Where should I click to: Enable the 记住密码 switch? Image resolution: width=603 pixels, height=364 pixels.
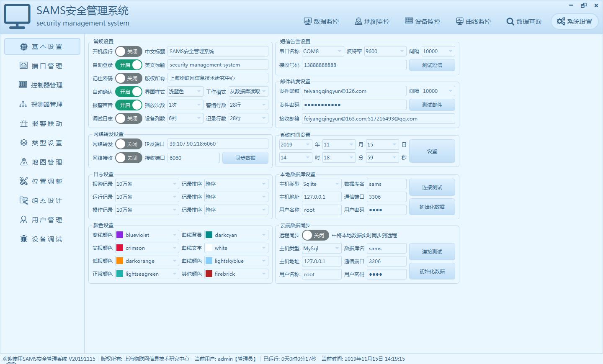tap(129, 78)
